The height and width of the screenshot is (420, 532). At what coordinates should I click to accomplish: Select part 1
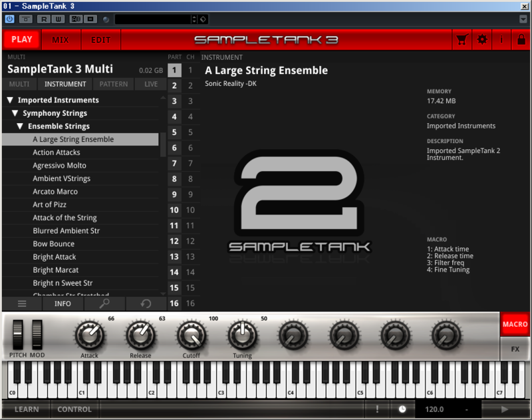174,71
